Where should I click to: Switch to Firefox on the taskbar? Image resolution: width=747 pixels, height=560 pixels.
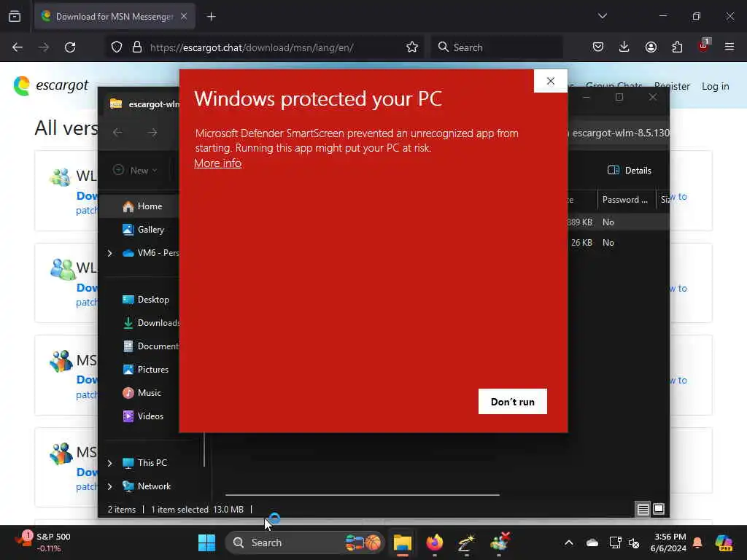point(435,542)
